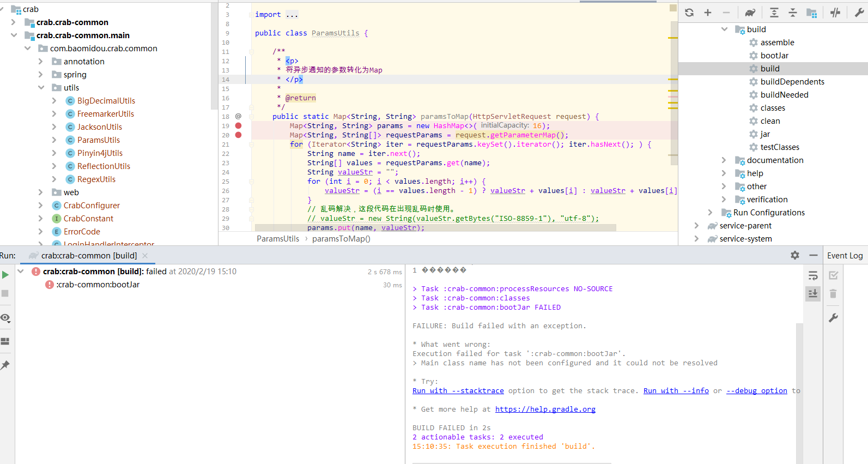
Task: Click Event Log mark all read icon
Action: tap(833, 275)
